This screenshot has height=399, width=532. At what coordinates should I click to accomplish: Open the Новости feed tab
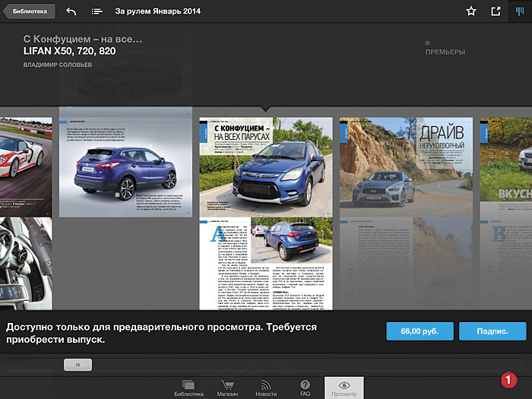pyautogui.click(x=266, y=388)
